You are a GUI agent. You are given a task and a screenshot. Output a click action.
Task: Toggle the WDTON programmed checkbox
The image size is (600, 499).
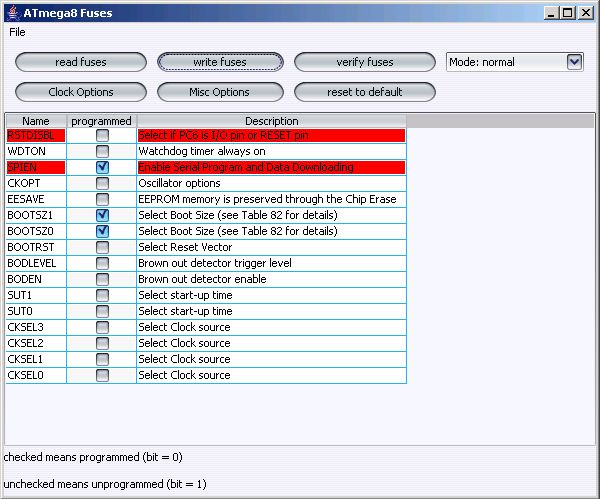click(102, 151)
